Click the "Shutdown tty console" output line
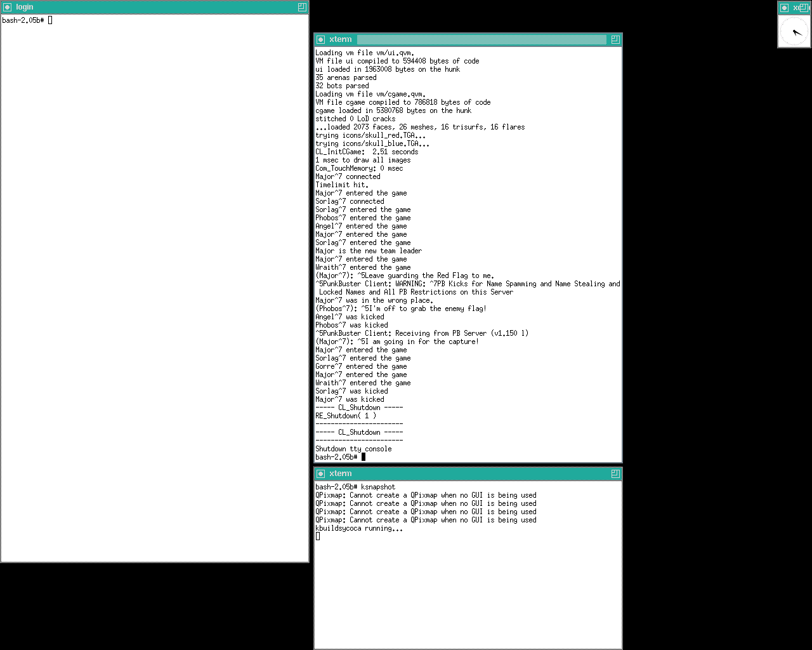 pyautogui.click(x=353, y=449)
